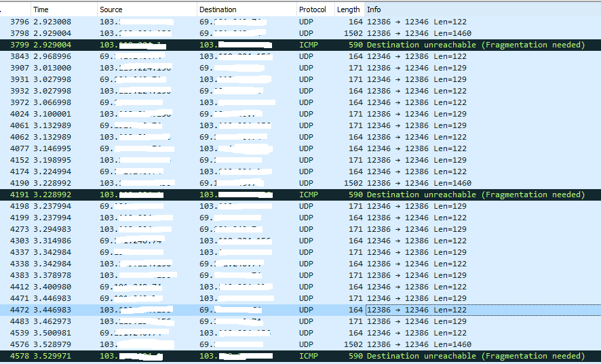This screenshot has height=364, width=601.
Task: Select packet 4576 at time 3.528979
Action: [x=300, y=344]
